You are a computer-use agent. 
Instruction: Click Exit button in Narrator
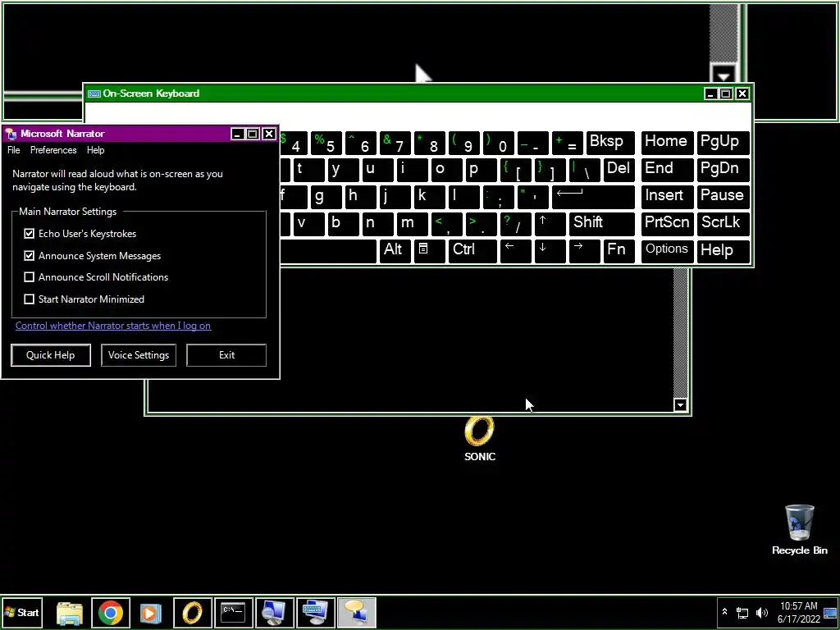pos(226,355)
